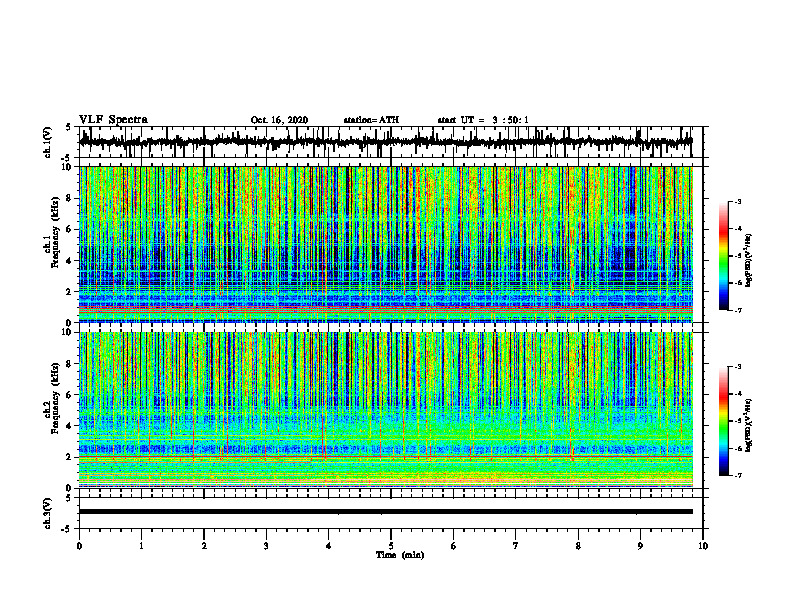Click time axis tick label "9"
Screen dimensions: 792x612
coord(640,546)
